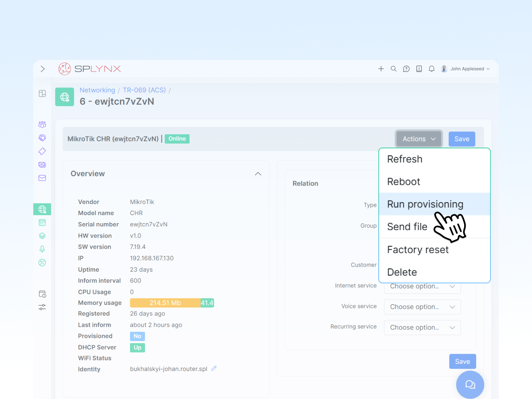Click the Vouchers ticket icon in the sidebar
The height and width of the screenshot is (399, 532).
pyautogui.click(x=42, y=151)
